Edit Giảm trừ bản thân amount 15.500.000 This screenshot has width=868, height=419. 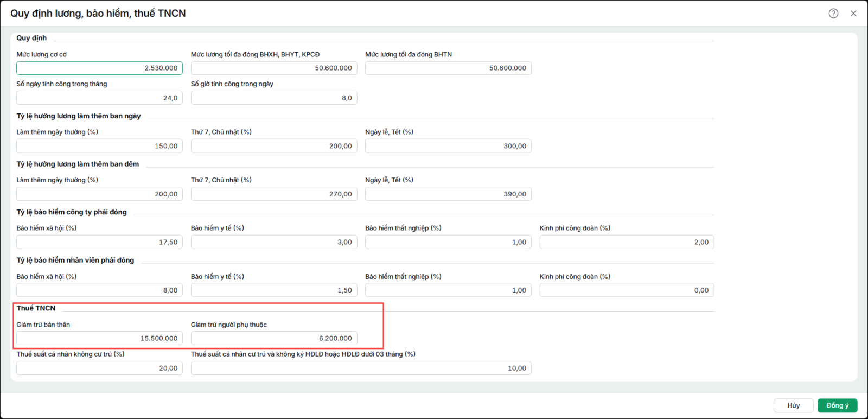[99, 338]
